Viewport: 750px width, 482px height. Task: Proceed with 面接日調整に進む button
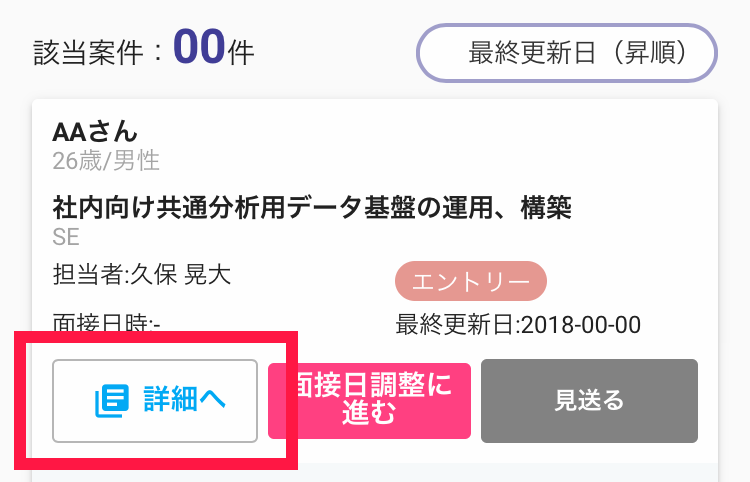[x=369, y=401]
